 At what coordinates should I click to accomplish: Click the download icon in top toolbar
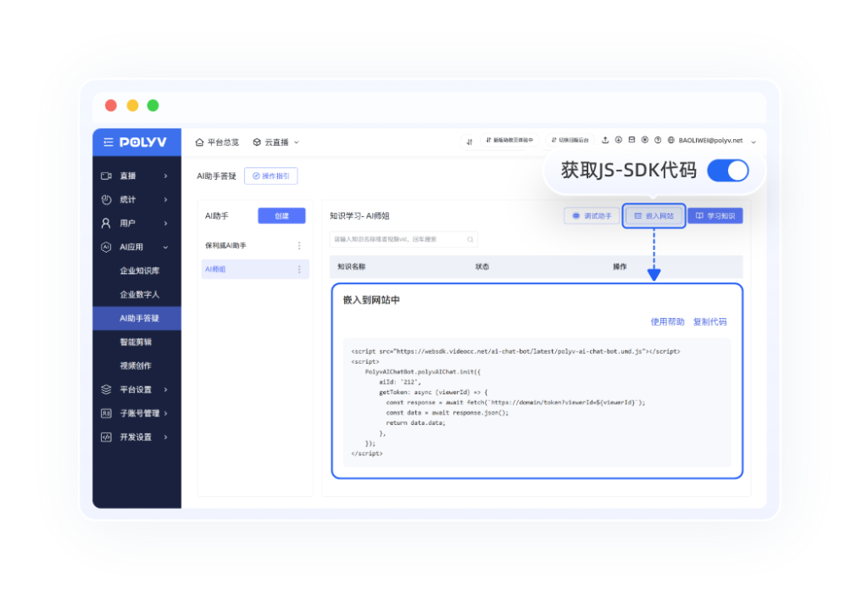618,140
